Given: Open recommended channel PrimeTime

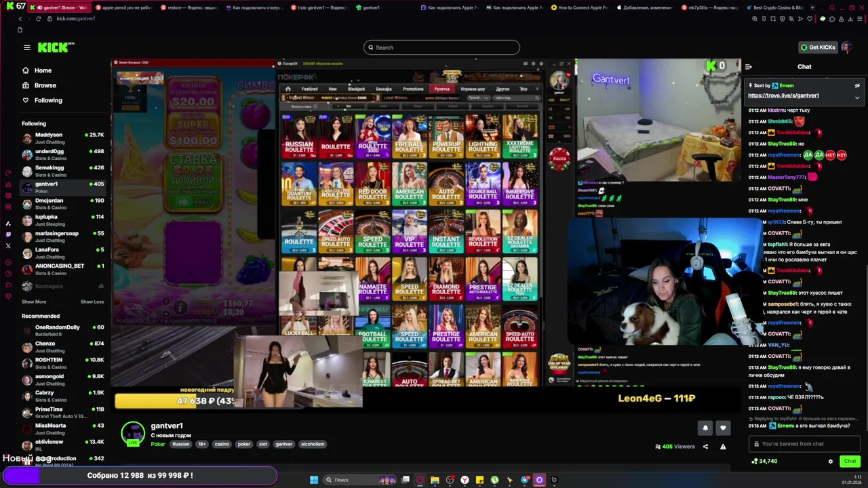Looking at the screenshot, I should pos(62,413).
